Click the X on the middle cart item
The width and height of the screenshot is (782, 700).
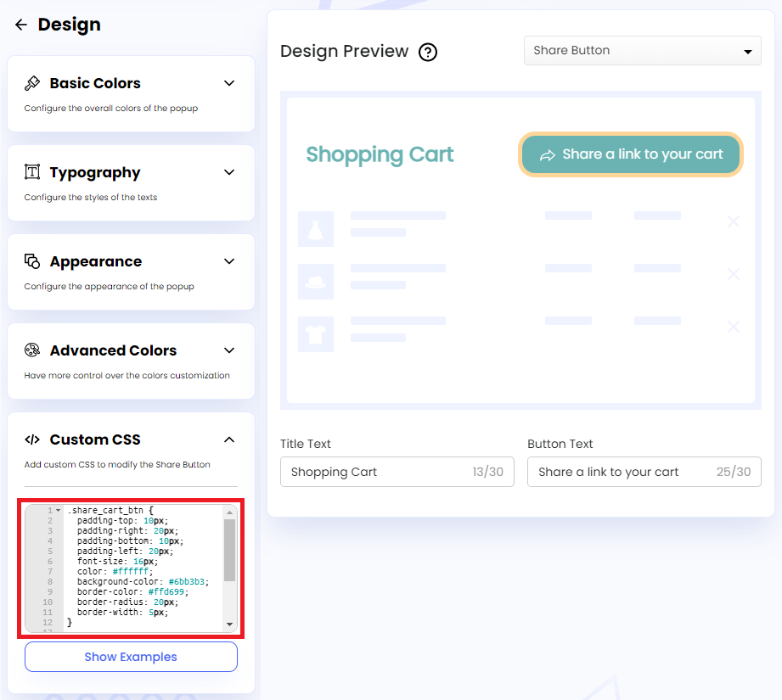point(734,274)
